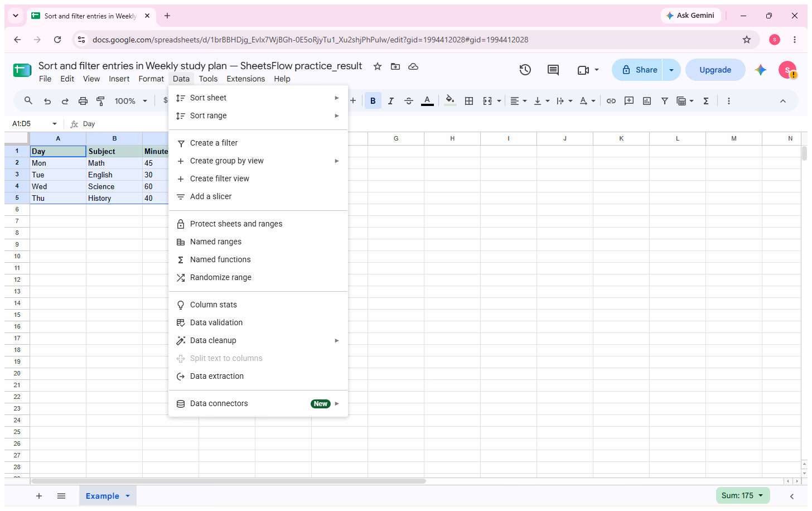Open the Sheets home logo
The width and height of the screenshot is (812, 511).
coord(22,70)
